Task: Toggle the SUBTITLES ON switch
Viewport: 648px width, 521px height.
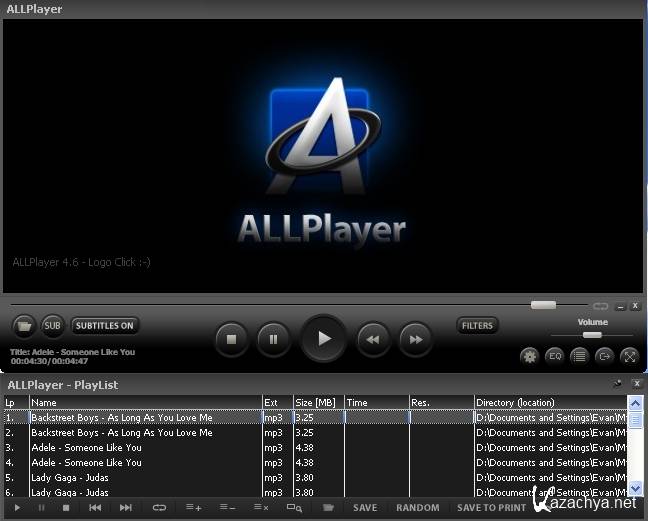Action: coord(105,326)
